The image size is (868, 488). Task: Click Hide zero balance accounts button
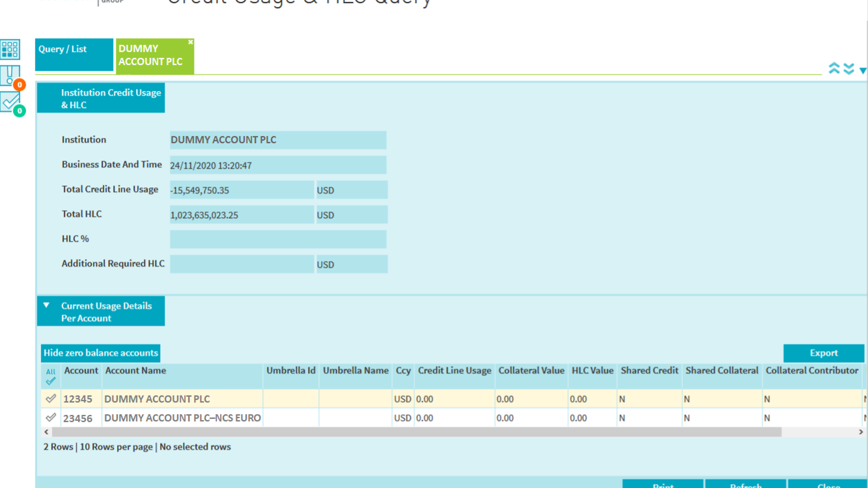point(100,353)
